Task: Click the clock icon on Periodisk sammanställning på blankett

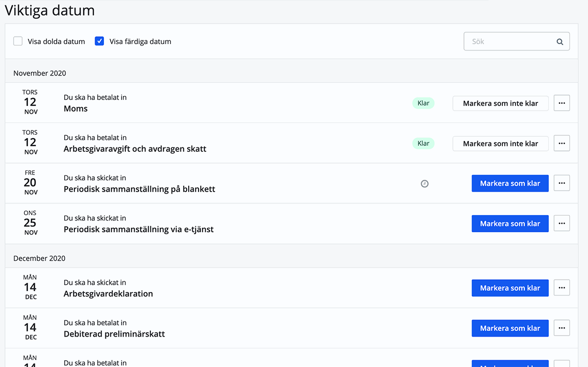Action: (x=424, y=184)
